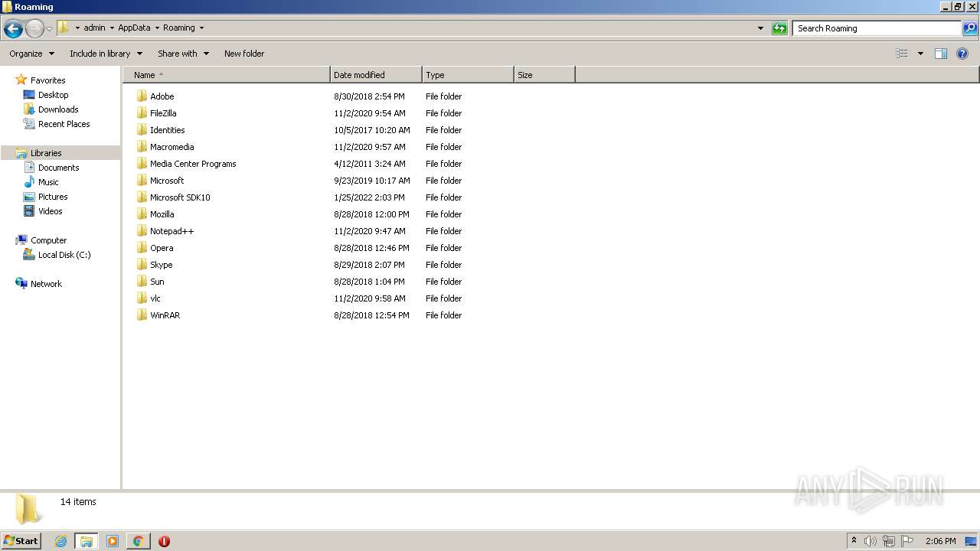Select the Skype folder icon
This screenshot has width=980, height=551.
tap(142, 265)
